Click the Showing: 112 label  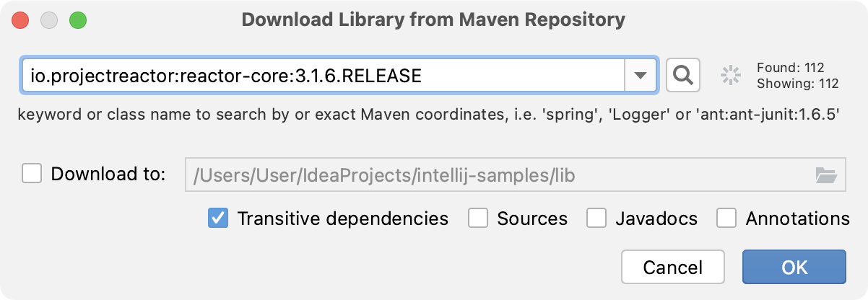click(x=797, y=84)
